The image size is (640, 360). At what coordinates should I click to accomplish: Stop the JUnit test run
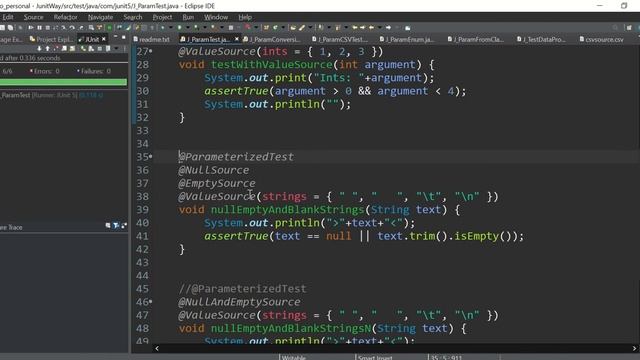click(100, 49)
